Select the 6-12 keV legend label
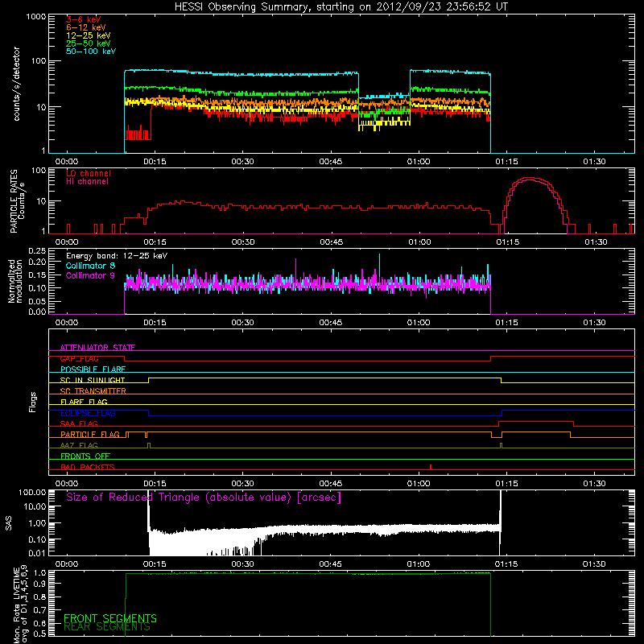The width and height of the screenshot is (644, 644). point(86,27)
